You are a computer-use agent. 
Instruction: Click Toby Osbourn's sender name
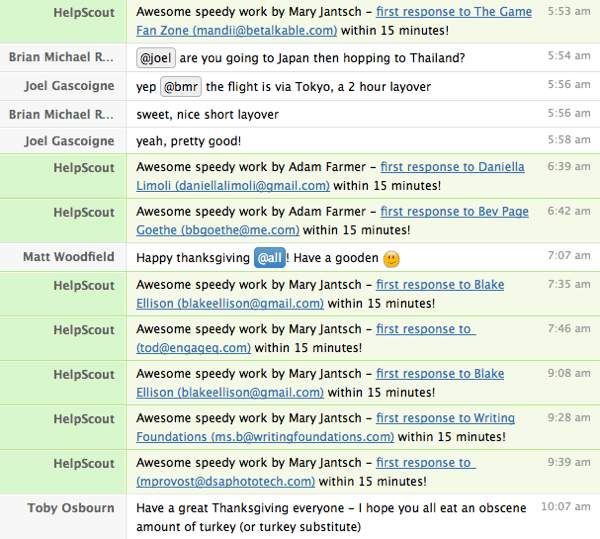click(71, 508)
